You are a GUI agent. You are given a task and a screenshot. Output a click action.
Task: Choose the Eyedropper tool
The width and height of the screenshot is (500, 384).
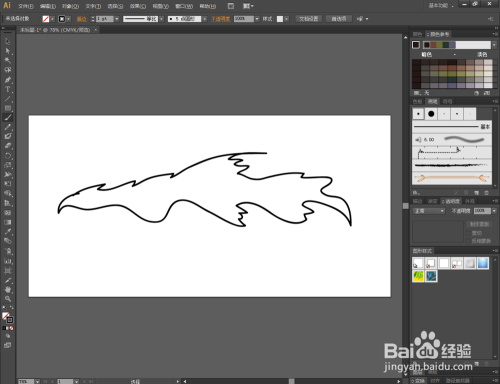click(x=8, y=231)
